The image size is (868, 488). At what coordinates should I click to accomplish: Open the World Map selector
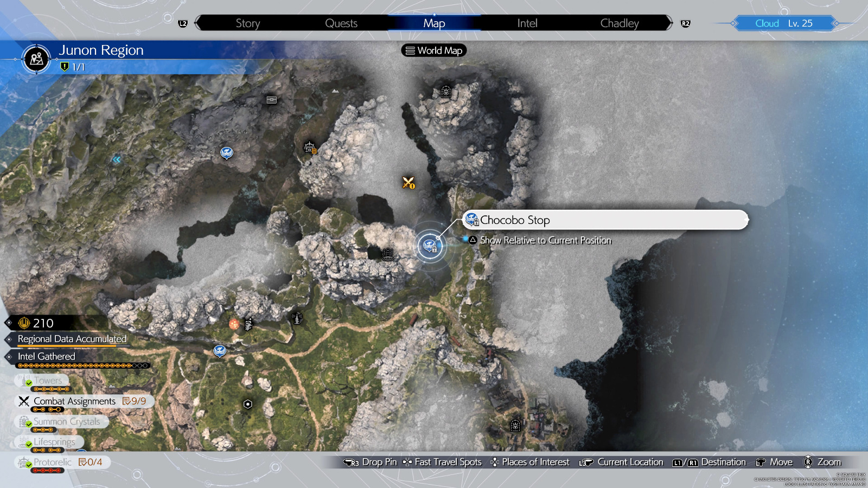point(434,50)
